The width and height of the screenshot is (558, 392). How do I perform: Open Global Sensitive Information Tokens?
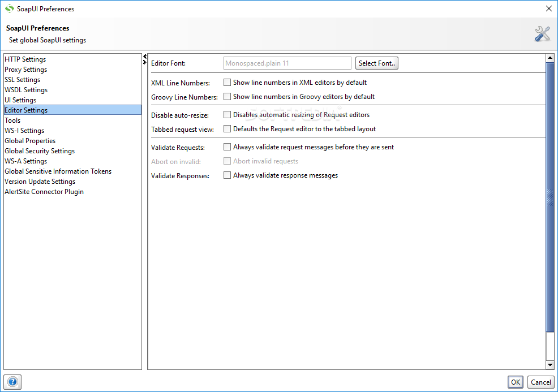coord(72,171)
